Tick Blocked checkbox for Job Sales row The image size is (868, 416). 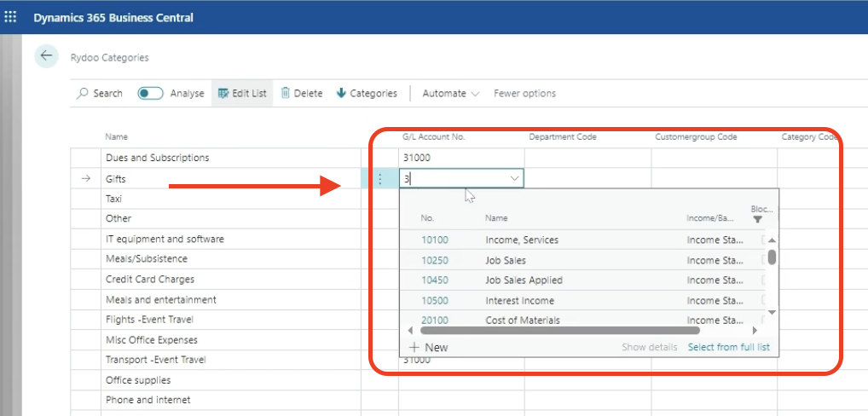coord(765,260)
